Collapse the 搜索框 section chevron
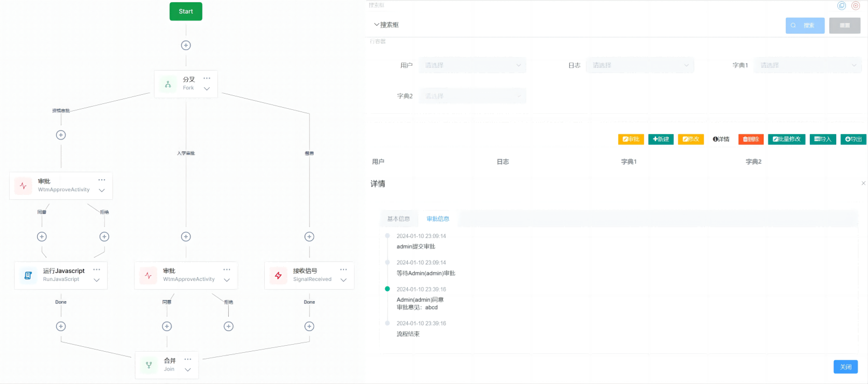This screenshot has width=868, height=384. point(377,25)
